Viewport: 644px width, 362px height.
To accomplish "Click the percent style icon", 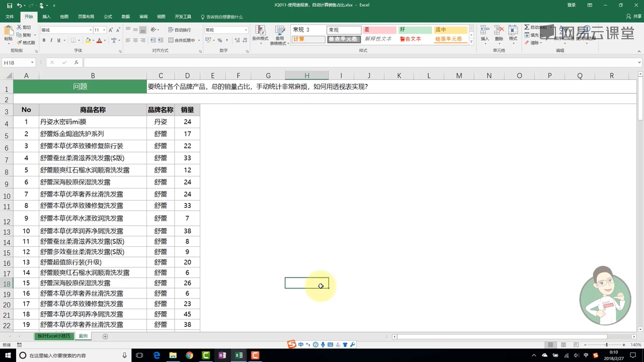I will (220, 40).
